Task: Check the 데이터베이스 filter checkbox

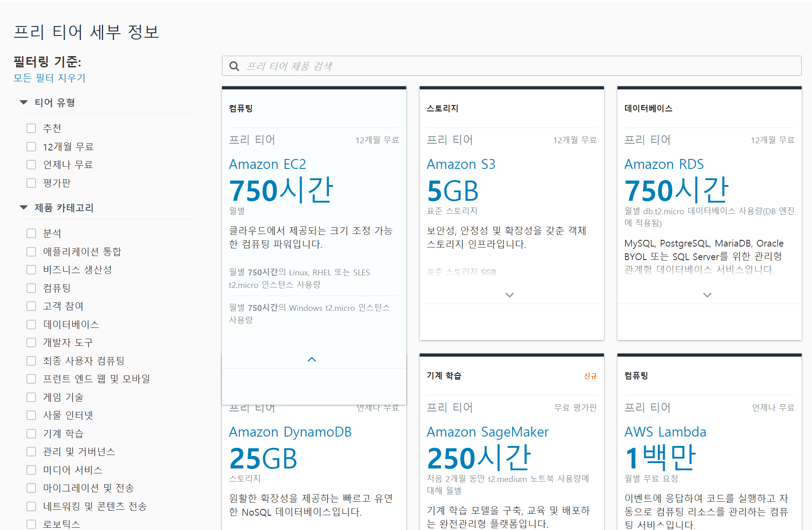Action: pyautogui.click(x=31, y=324)
